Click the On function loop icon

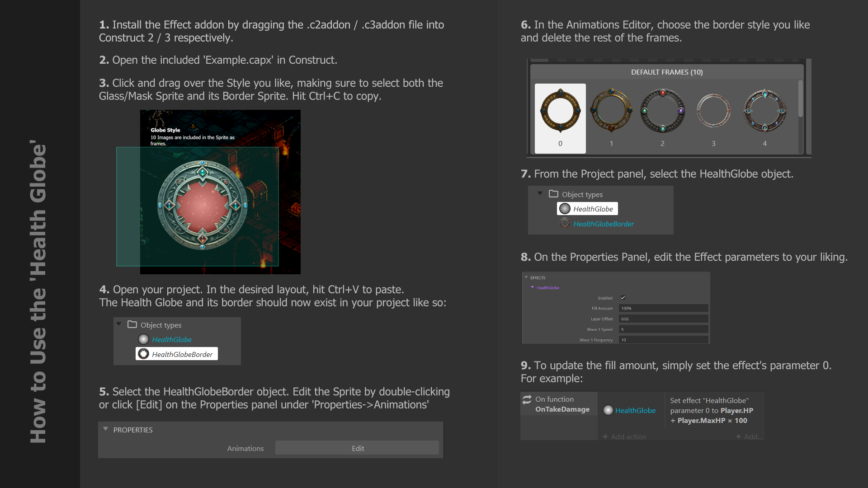pos(527,399)
